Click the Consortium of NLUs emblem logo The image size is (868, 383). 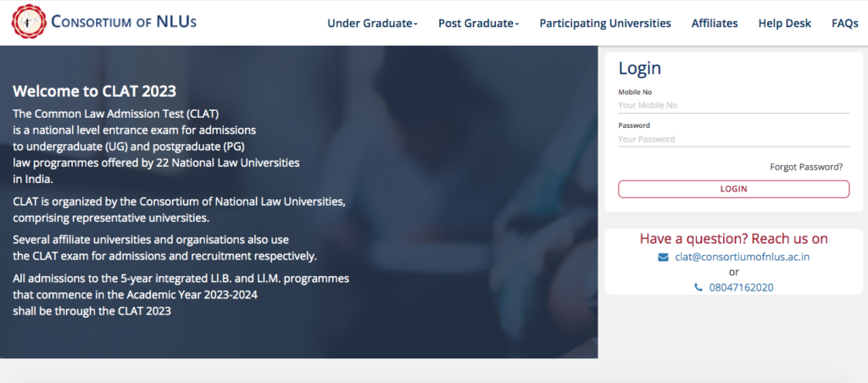(x=28, y=21)
